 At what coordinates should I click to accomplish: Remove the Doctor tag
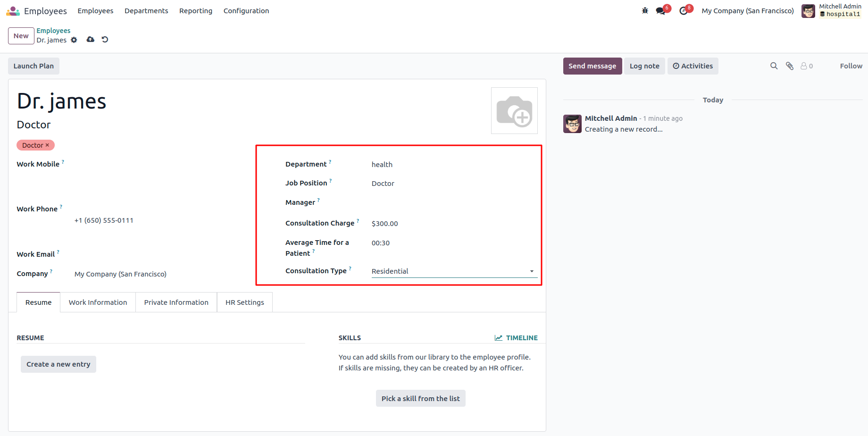click(x=47, y=145)
